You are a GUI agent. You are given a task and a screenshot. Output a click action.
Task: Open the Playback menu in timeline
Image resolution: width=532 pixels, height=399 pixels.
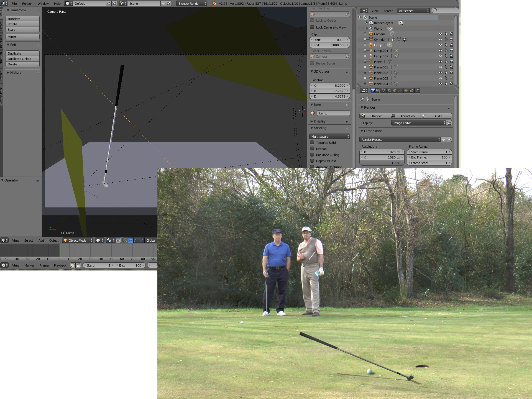(60, 265)
